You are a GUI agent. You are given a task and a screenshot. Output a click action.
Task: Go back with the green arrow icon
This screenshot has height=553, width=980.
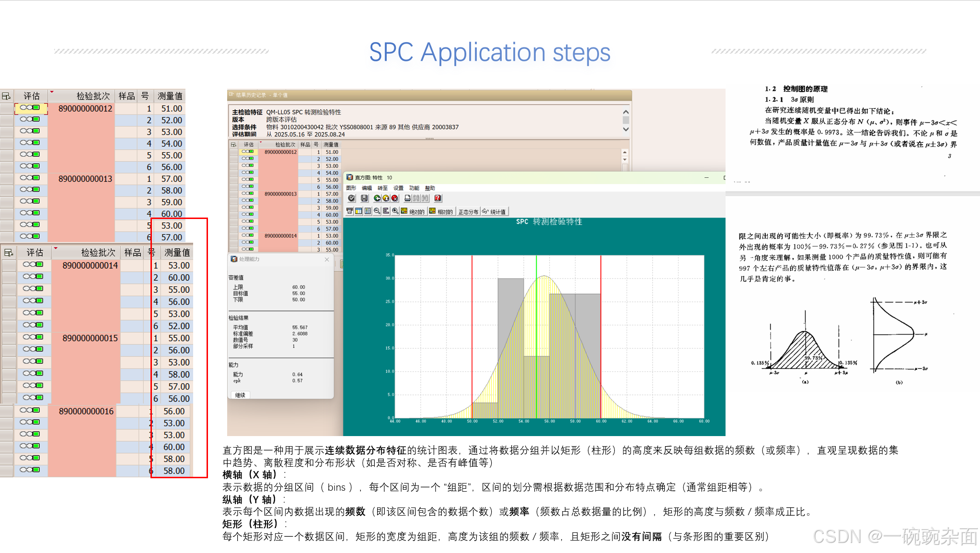point(377,198)
